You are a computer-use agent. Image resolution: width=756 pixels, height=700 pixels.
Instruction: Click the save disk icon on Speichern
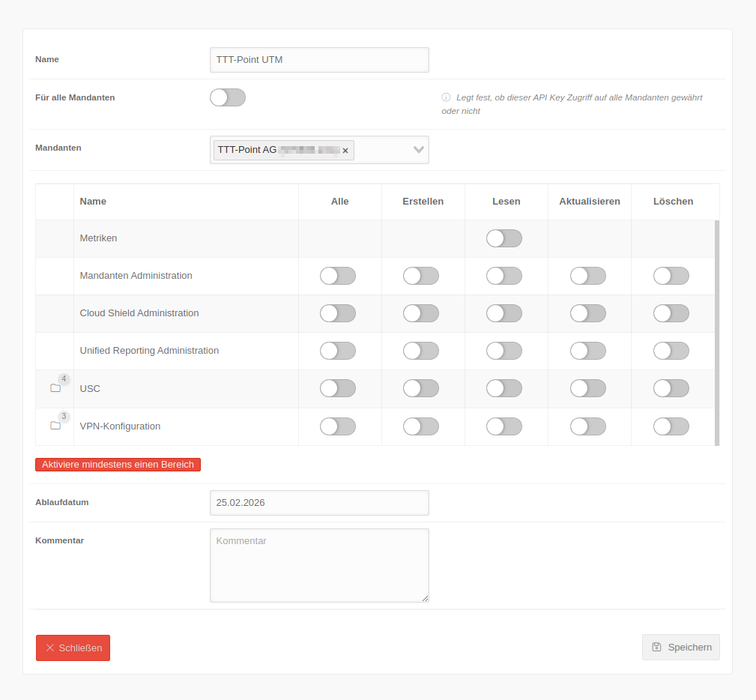pos(656,647)
